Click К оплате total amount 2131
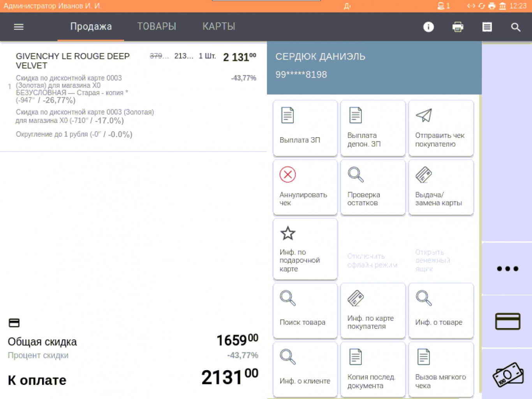The width and height of the screenshot is (532, 399). [x=229, y=377]
